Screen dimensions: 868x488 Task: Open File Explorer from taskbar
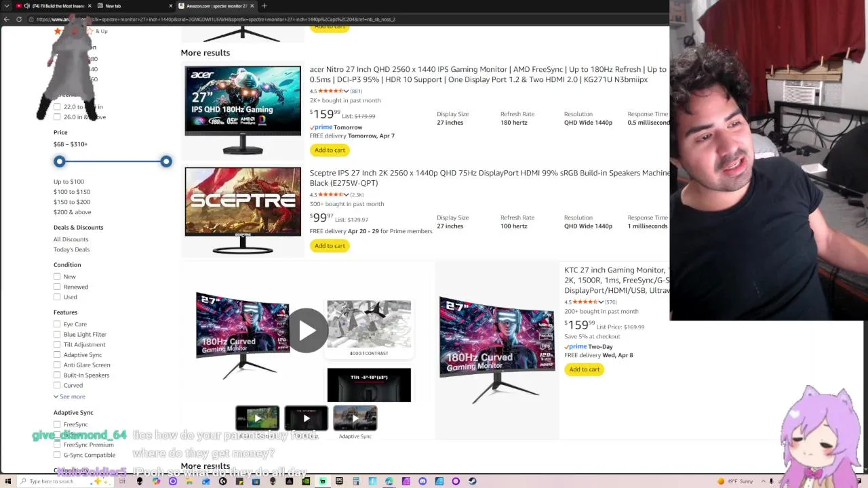click(189, 481)
